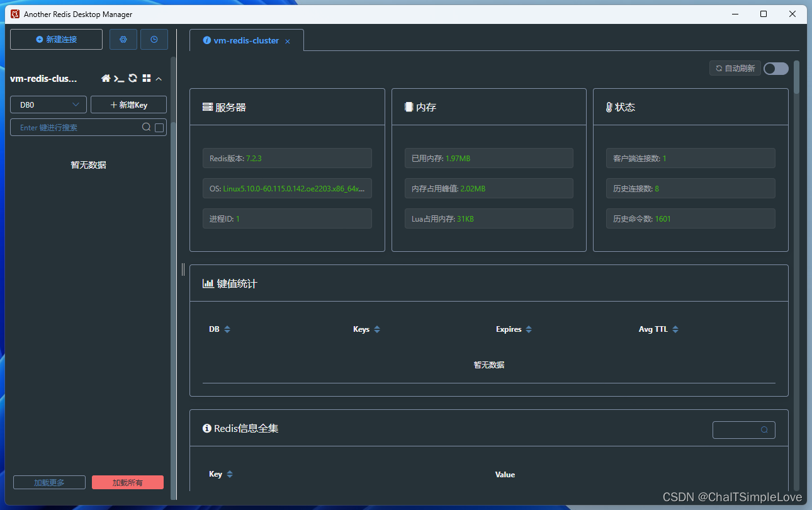
Task: Click the 自动刷新 refresh label
Action: point(735,69)
